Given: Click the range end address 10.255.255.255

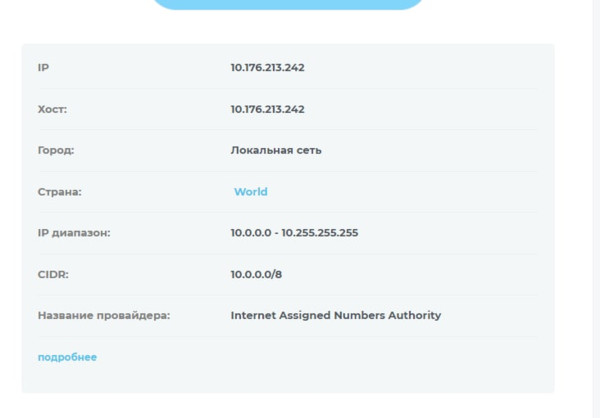Looking at the screenshot, I should click(x=320, y=233).
